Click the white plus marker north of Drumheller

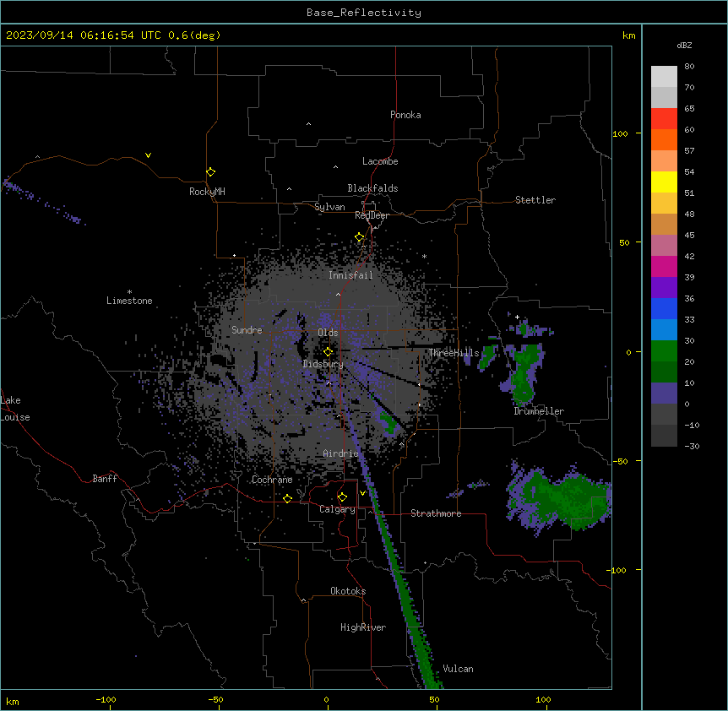pos(517,317)
